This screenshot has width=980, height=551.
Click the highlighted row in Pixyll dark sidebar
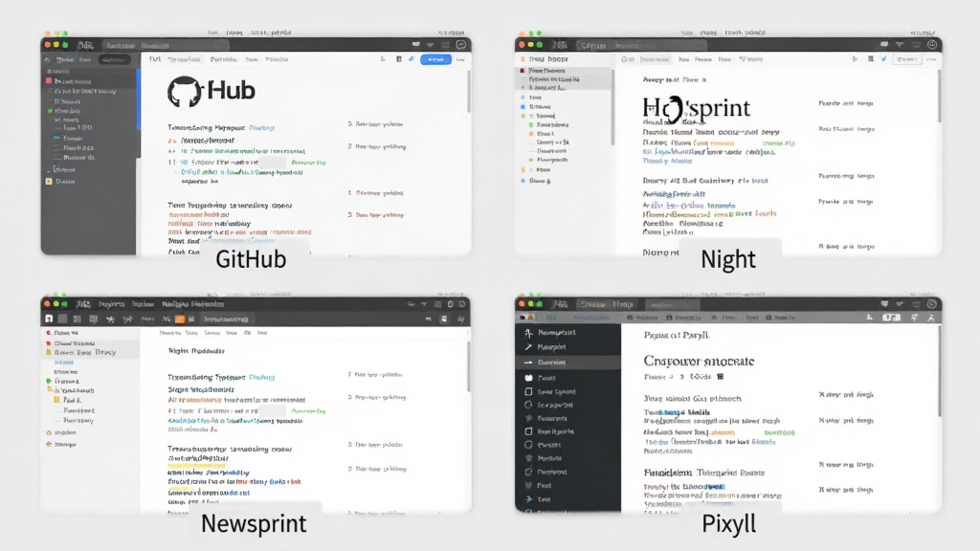[568, 363]
